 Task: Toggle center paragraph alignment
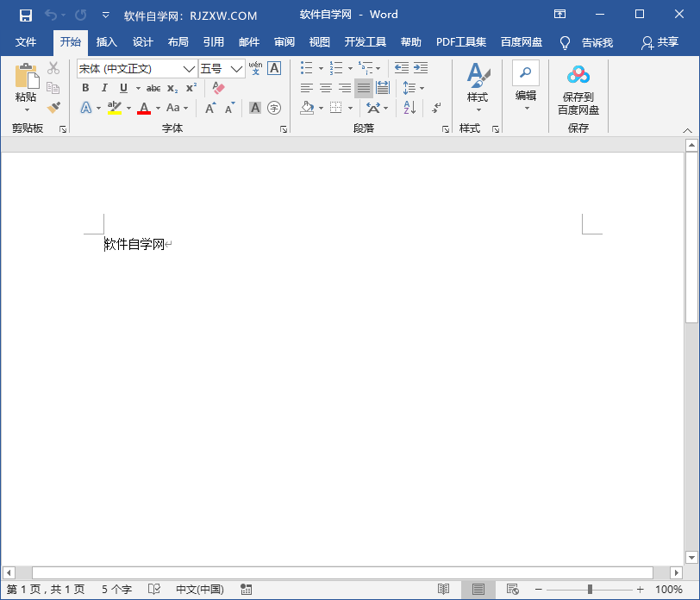325,87
